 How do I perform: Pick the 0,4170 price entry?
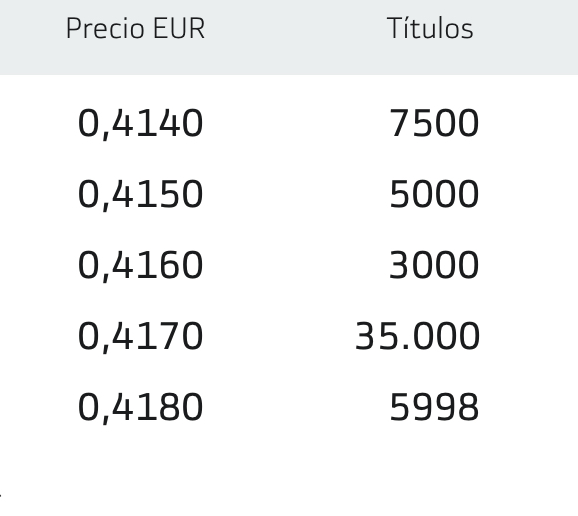pos(140,337)
